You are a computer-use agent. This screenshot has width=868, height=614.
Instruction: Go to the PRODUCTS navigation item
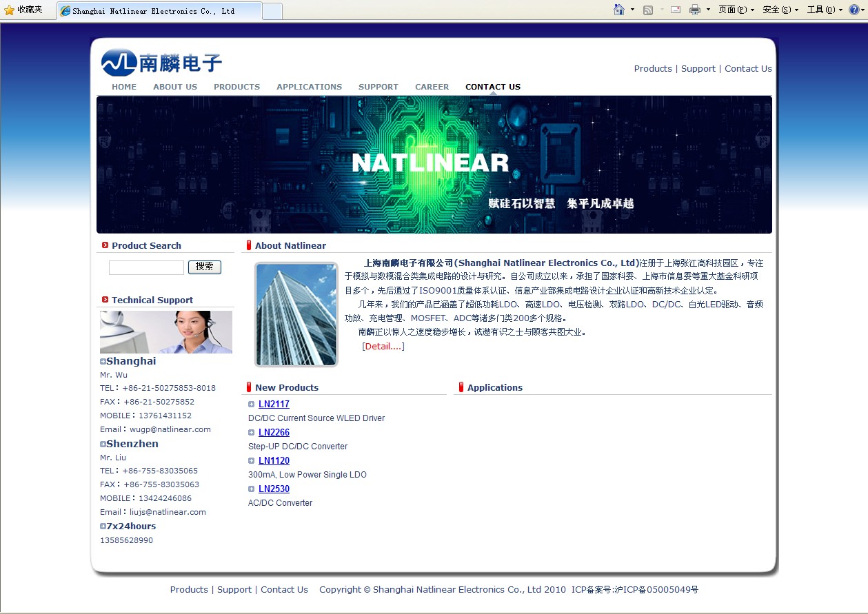point(236,87)
